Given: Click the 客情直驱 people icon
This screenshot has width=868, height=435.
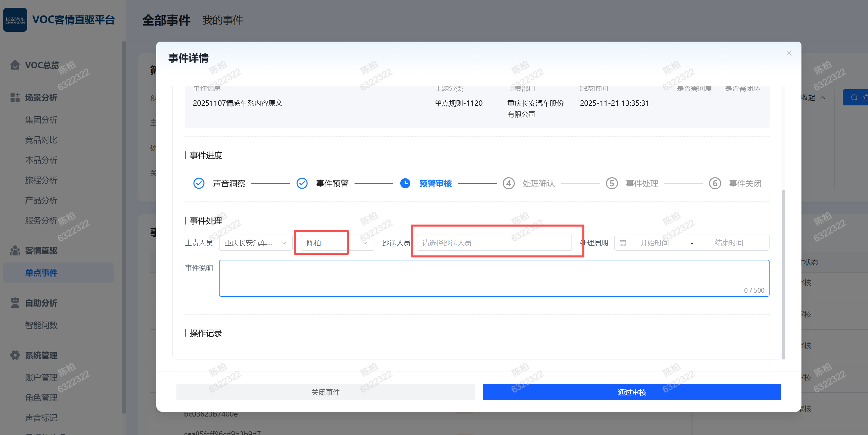Looking at the screenshot, I should (15, 250).
